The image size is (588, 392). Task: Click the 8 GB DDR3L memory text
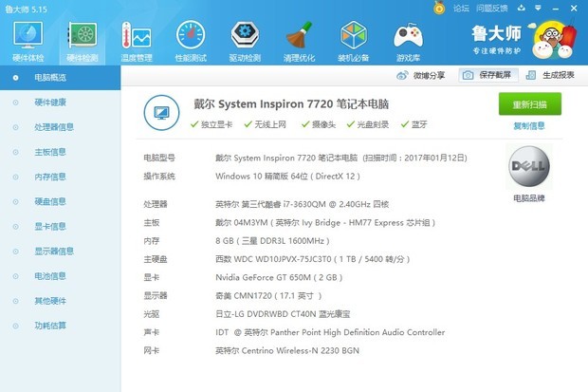coord(272,241)
